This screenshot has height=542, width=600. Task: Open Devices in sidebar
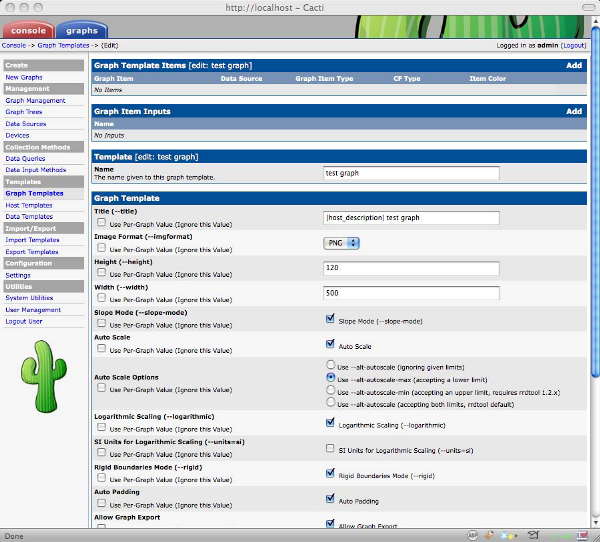tap(17, 135)
